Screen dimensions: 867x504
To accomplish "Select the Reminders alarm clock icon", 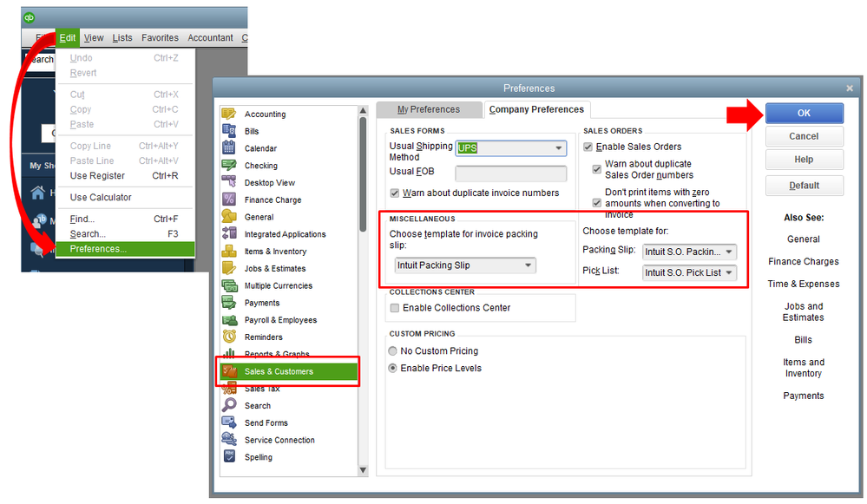I will pyautogui.click(x=229, y=337).
